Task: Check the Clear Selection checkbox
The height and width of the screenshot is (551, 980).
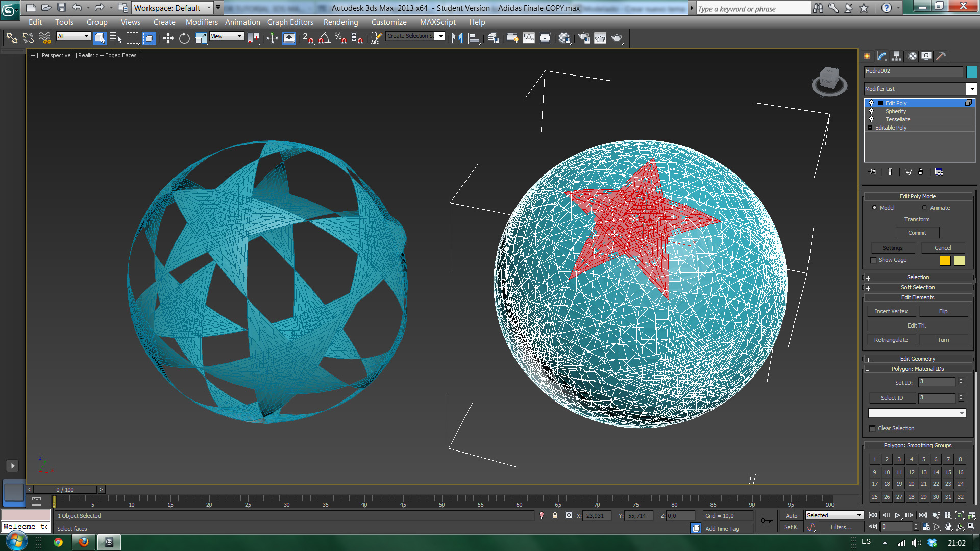Action: (872, 429)
